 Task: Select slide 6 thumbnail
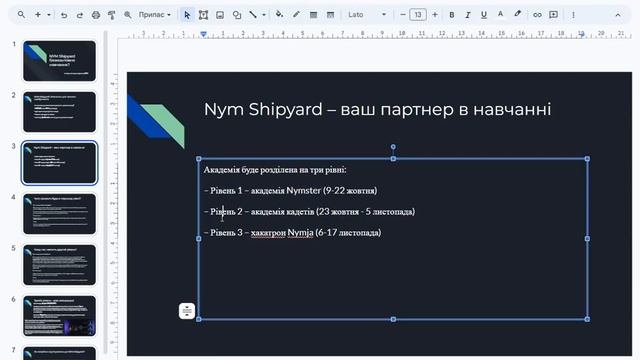[x=60, y=316]
